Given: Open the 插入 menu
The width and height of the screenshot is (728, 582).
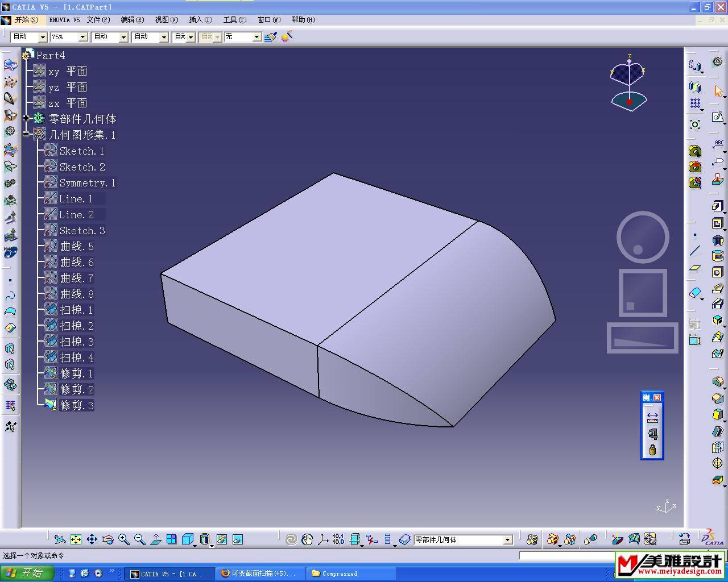Looking at the screenshot, I should (x=200, y=20).
